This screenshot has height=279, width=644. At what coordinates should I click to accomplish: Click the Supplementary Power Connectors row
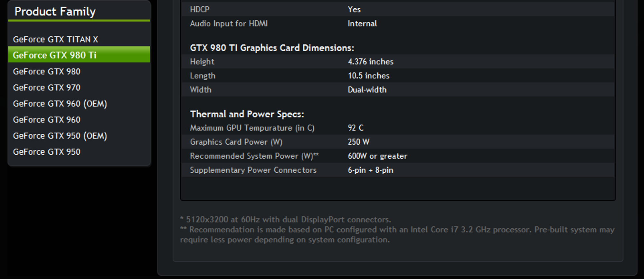tap(398, 170)
